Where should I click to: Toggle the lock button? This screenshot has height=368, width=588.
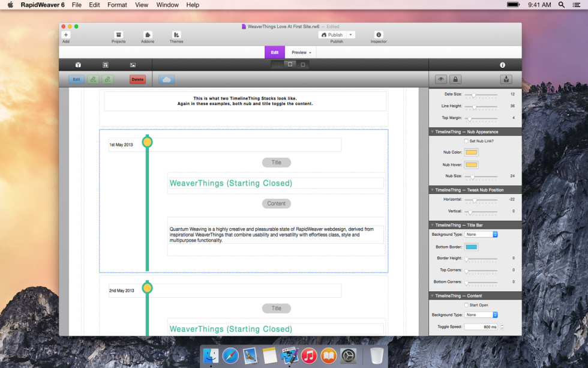point(455,79)
